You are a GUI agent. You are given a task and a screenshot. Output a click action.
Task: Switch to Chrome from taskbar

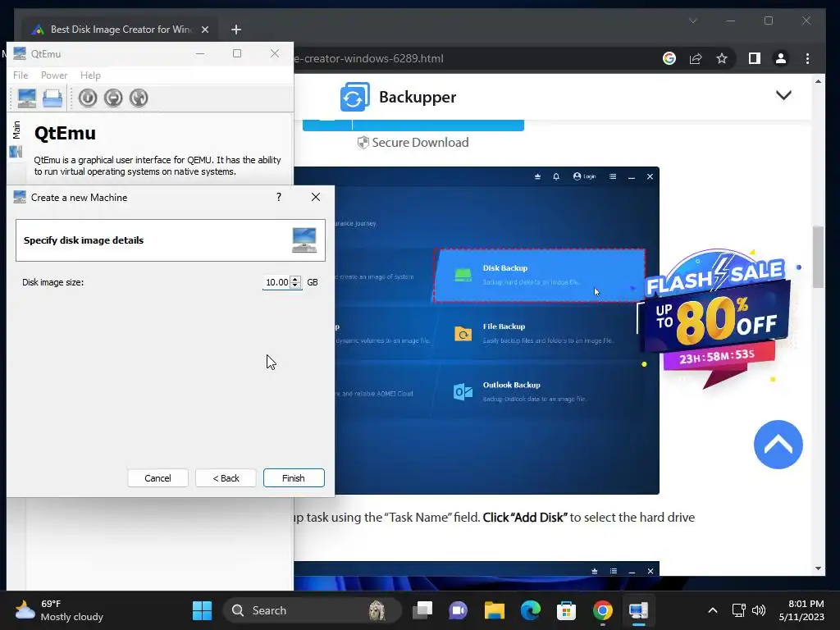[603, 610]
